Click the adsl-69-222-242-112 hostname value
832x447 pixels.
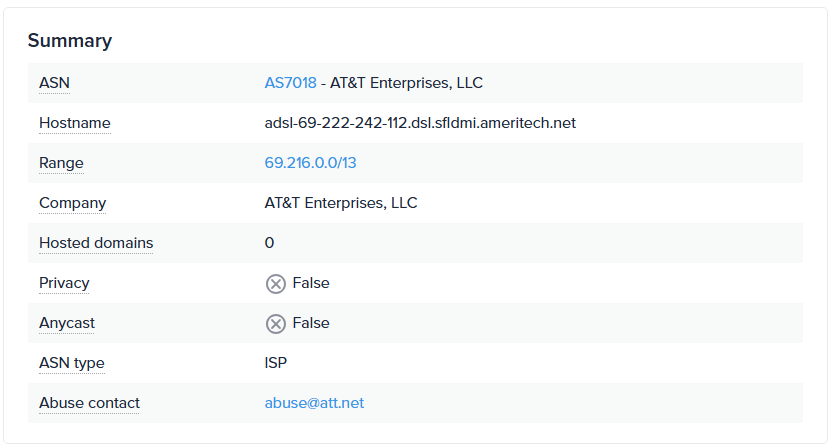click(x=420, y=123)
